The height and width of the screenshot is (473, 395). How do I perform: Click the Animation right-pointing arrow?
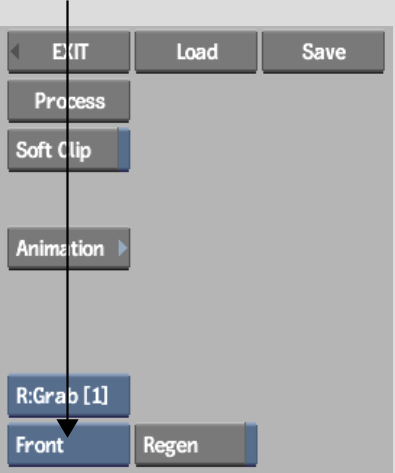[x=123, y=248]
